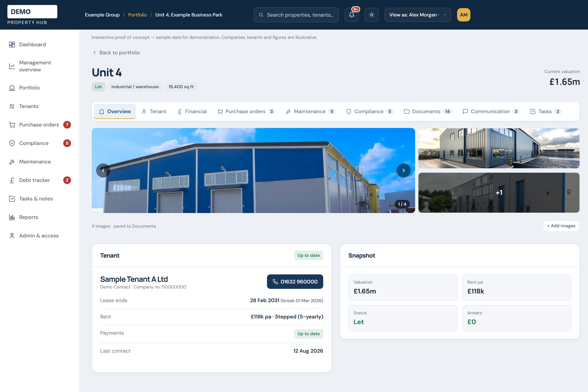Click the Maintenance wrench icon in sidebar
This screenshot has width=588, height=392.
click(12, 162)
